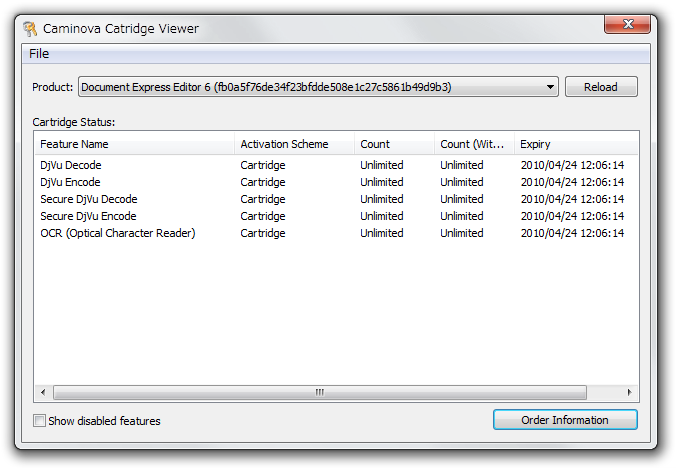Select the DjVu Encode row
This screenshot has width=676, height=468.
(336, 182)
